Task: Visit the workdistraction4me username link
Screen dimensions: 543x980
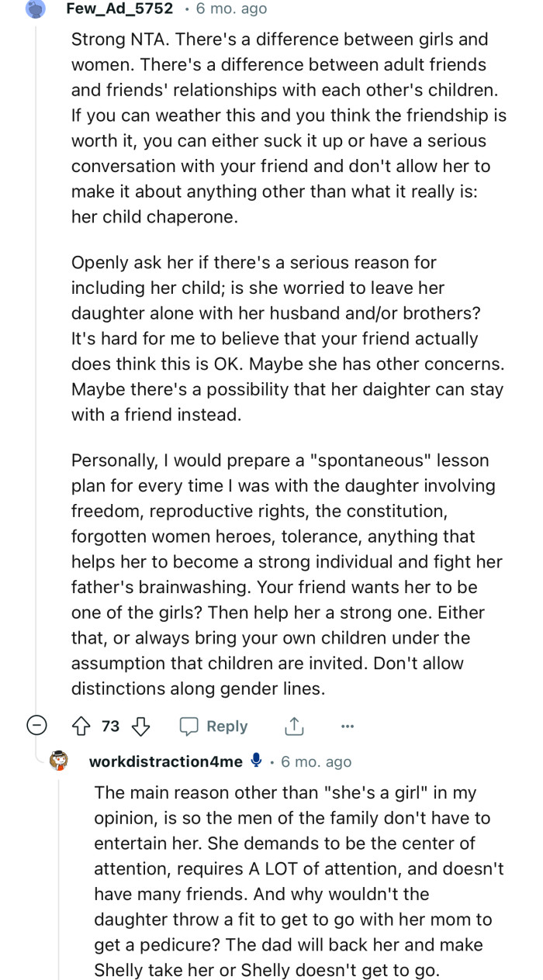Action: click(x=166, y=761)
